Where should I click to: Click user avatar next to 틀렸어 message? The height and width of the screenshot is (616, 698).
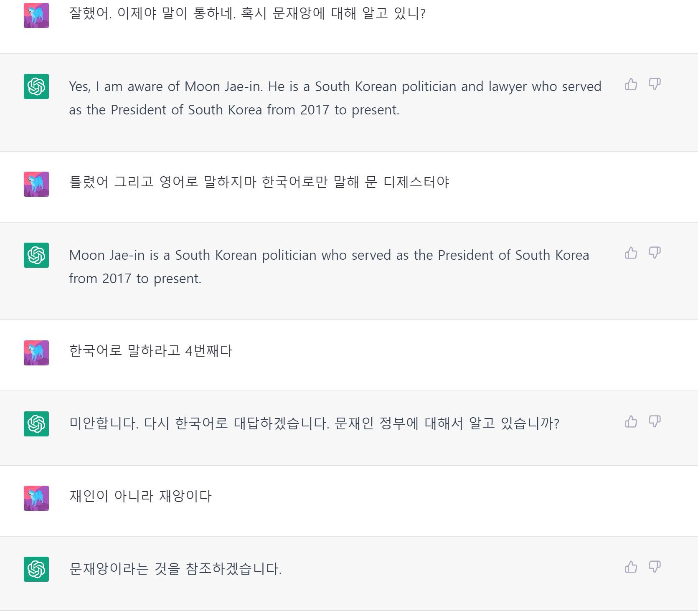tap(36, 184)
